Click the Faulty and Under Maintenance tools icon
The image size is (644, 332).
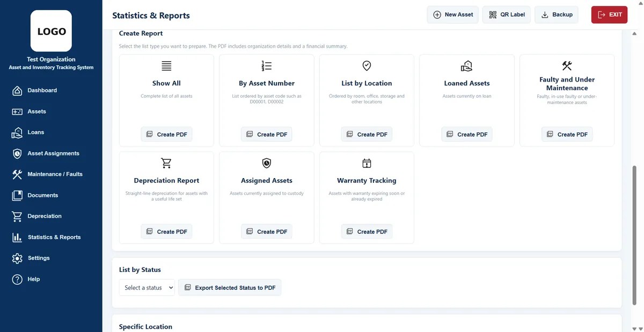tap(567, 66)
